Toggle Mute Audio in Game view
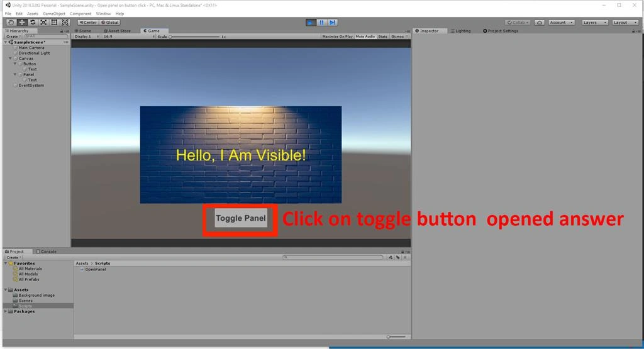644x349 pixels. 365,36
